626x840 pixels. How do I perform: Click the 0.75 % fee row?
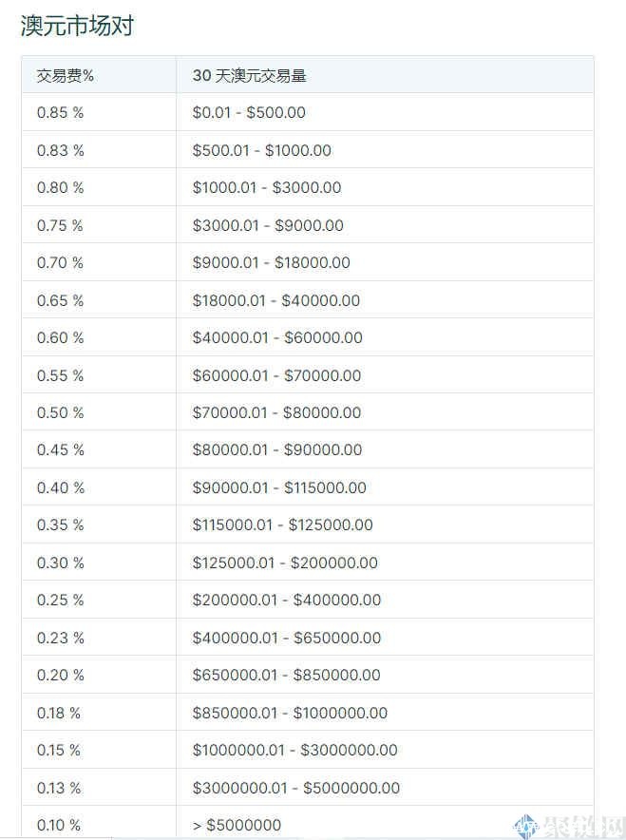point(60,225)
